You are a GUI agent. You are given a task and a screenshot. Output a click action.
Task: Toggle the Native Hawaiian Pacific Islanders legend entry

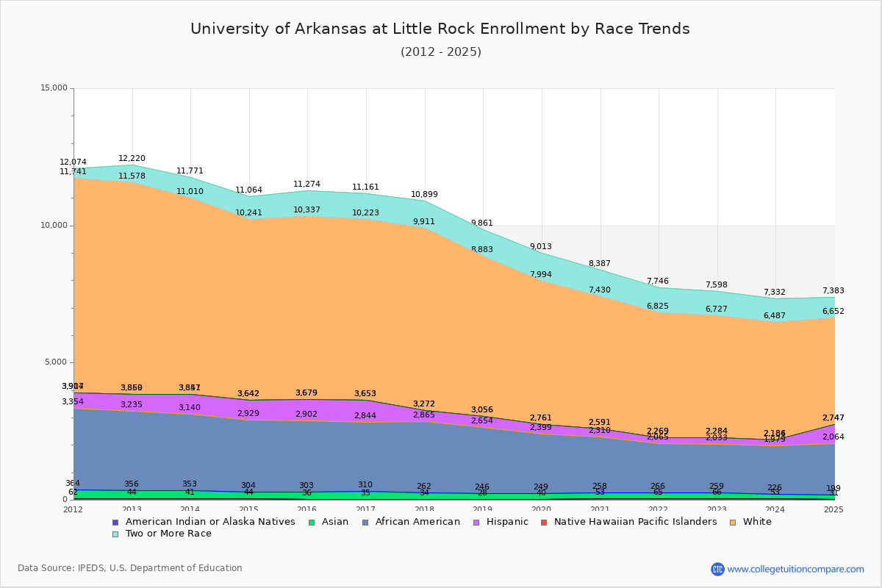click(628, 522)
